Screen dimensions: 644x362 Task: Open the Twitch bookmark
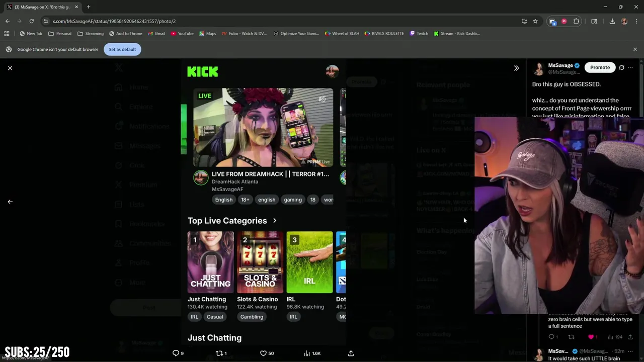coord(419,34)
